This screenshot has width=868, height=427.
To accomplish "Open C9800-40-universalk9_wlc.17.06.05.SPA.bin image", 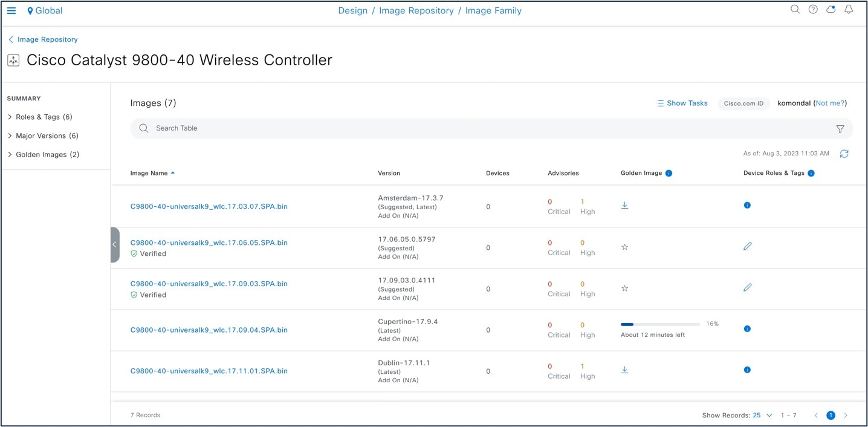I will 209,243.
